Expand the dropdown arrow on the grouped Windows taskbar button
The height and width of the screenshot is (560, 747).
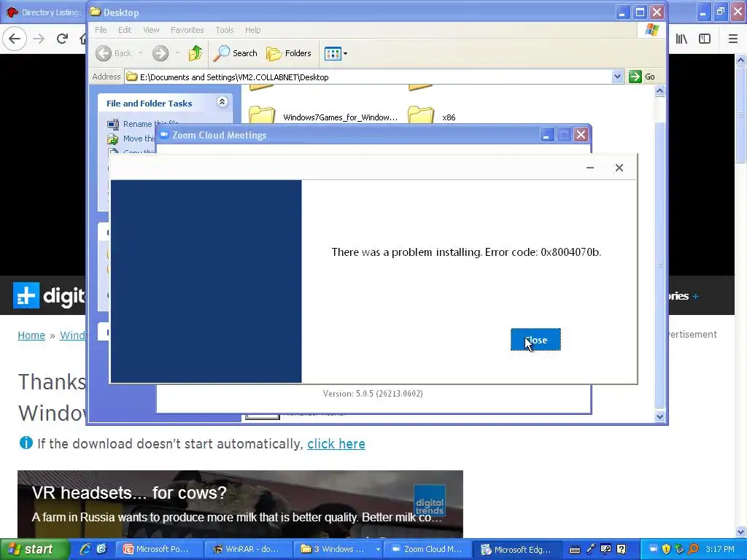(378, 550)
